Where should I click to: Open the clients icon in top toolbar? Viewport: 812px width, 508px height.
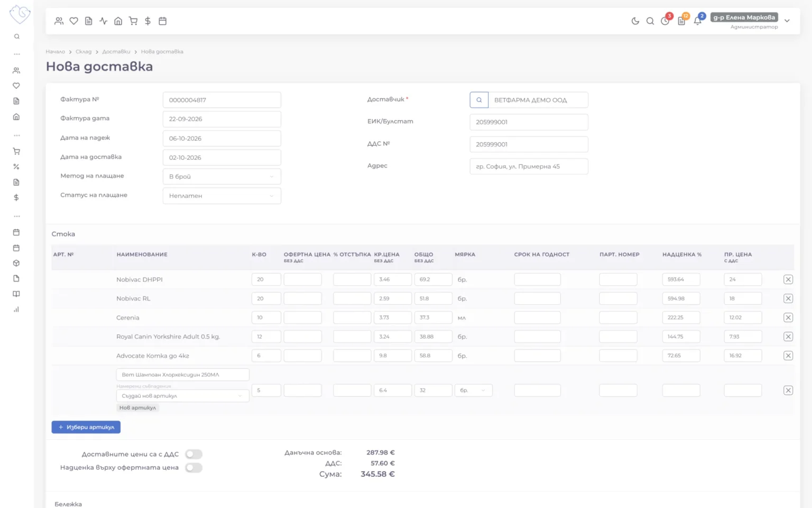[59, 21]
